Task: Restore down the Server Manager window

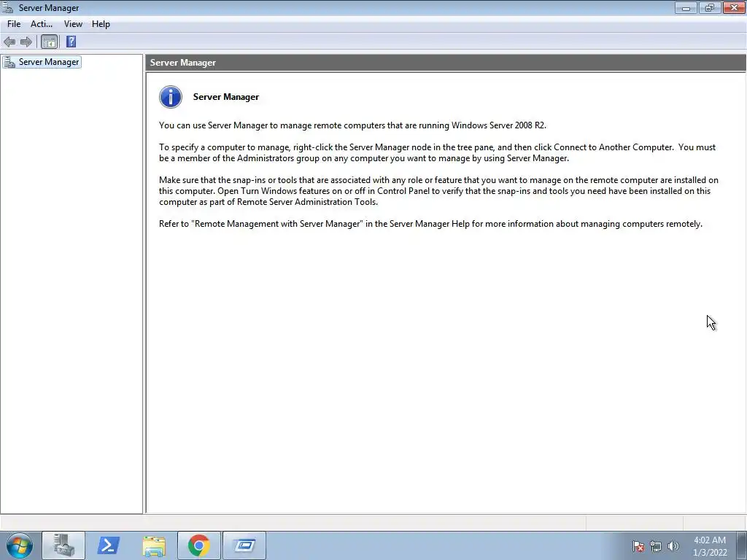Action: [x=710, y=7]
